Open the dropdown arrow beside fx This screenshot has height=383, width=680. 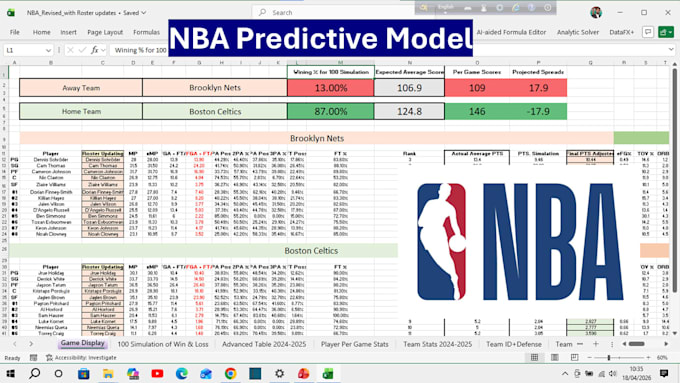[103, 50]
